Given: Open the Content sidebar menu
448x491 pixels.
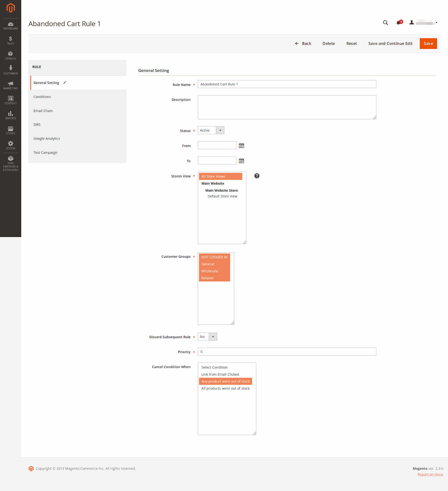Looking at the screenshot, I should point(10,100).
